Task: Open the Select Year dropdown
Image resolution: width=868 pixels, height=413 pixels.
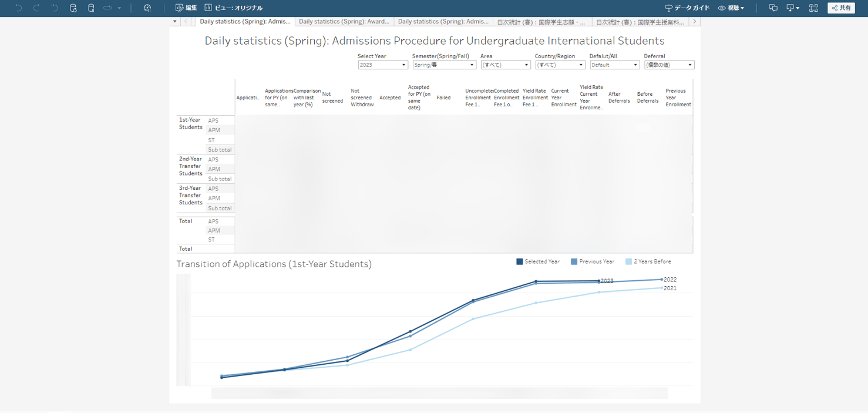Action: pos(382,65)
